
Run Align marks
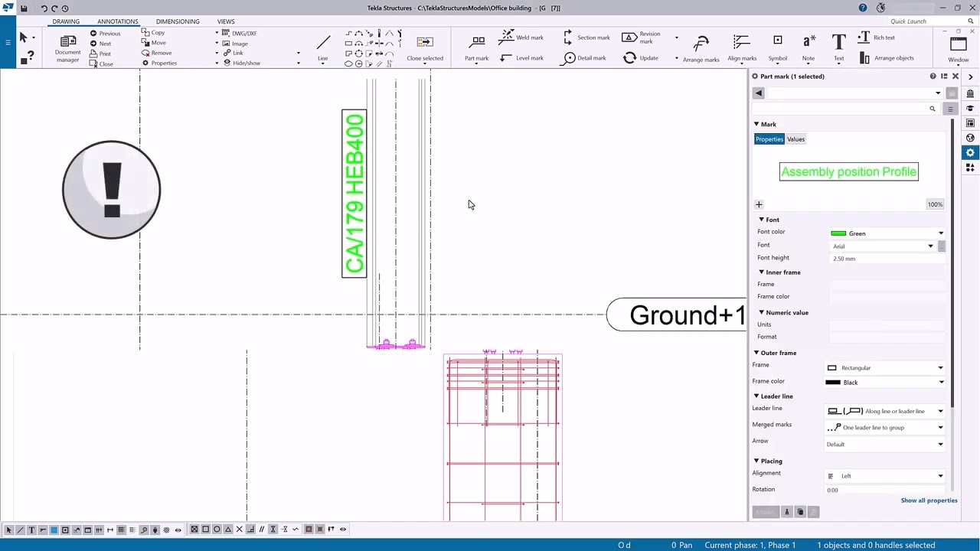[741, 47]
